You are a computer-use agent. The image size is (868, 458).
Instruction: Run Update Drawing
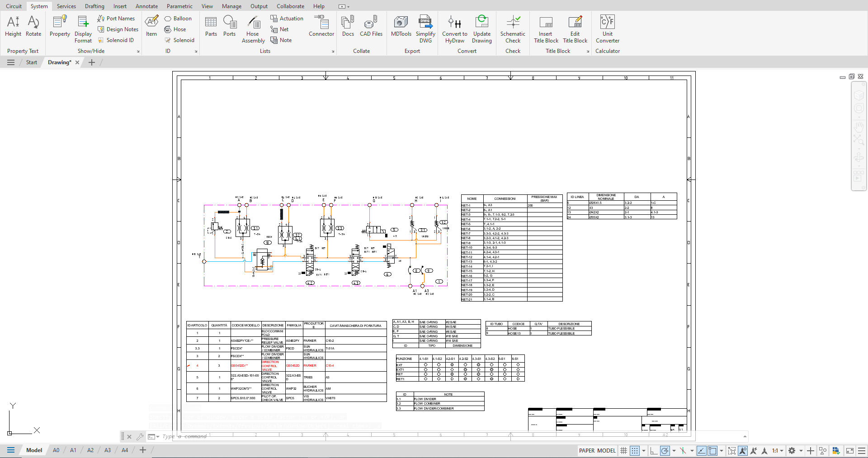pyautogui.click(x=482, y=29)
